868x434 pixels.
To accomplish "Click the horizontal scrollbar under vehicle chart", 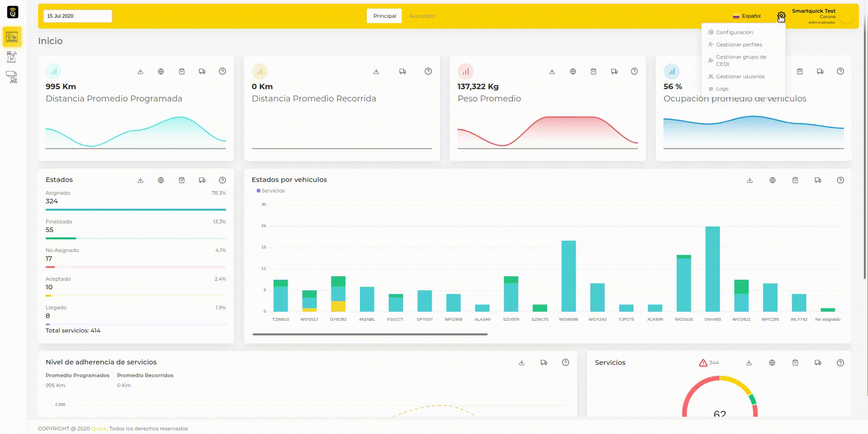I will click(370, 334).
